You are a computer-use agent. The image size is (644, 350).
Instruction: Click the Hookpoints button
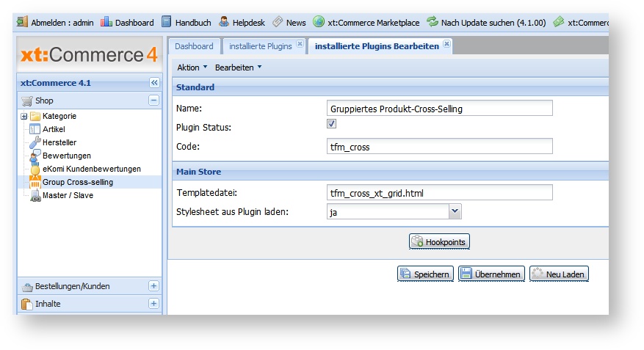coord(439,241)
